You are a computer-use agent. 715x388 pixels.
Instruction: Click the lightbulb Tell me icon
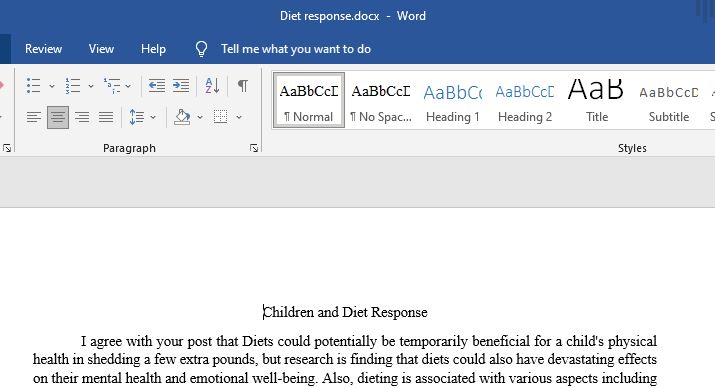click(x=202, y=49)
